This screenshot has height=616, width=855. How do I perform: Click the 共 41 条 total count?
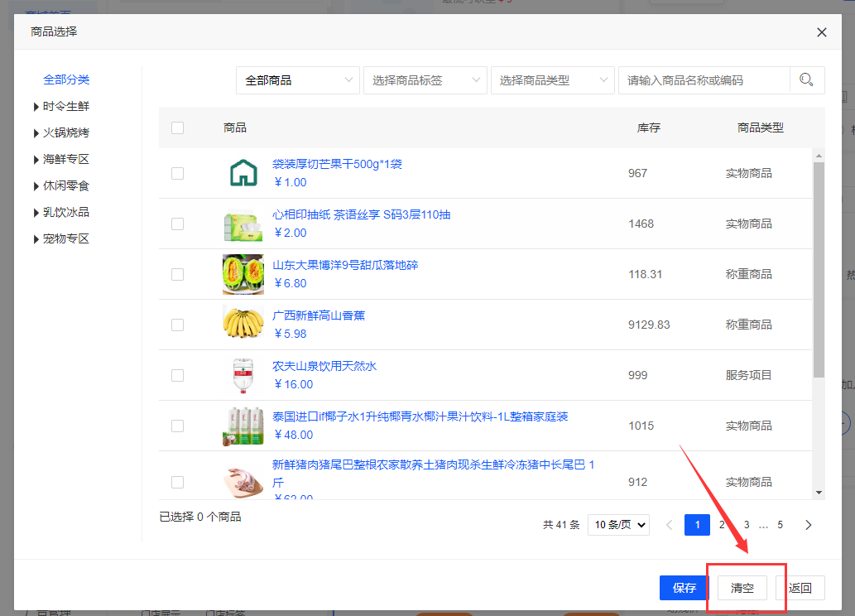(x=561, y=525)
